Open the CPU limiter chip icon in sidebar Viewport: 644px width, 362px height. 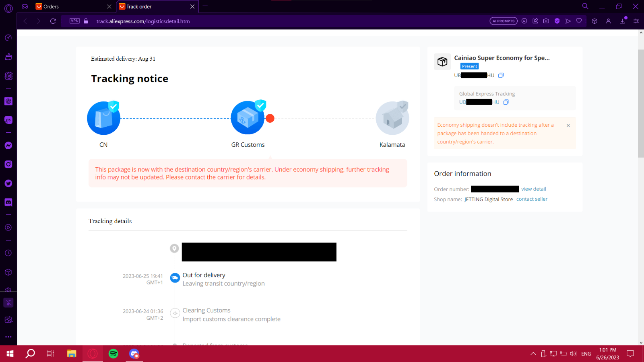pyautogui.click(x=8, y=76)
